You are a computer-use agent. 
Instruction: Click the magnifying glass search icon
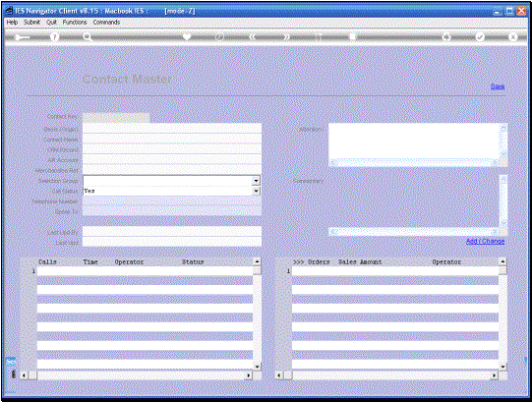click(88, 36)
